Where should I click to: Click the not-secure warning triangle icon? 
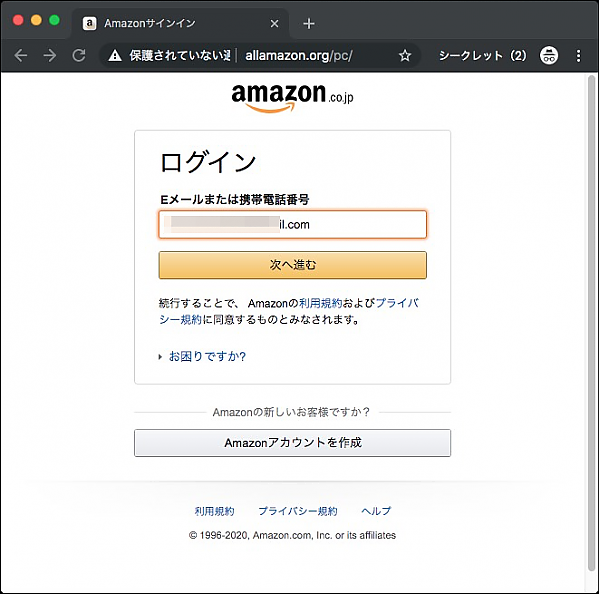pos(115,56)
